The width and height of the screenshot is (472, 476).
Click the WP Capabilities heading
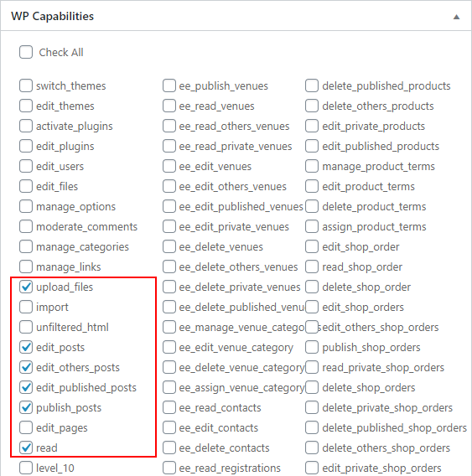pyautogui.click(x=52, y=17)
